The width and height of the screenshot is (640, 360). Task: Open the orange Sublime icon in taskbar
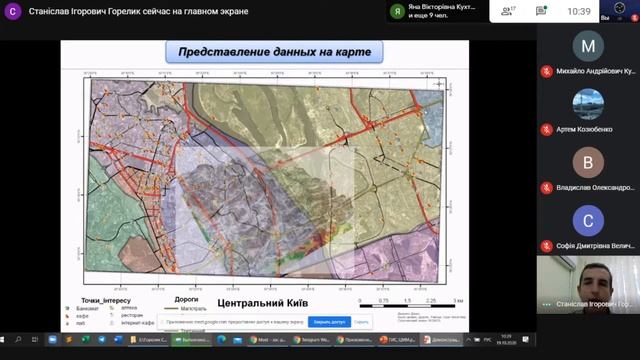pos(69,340)
